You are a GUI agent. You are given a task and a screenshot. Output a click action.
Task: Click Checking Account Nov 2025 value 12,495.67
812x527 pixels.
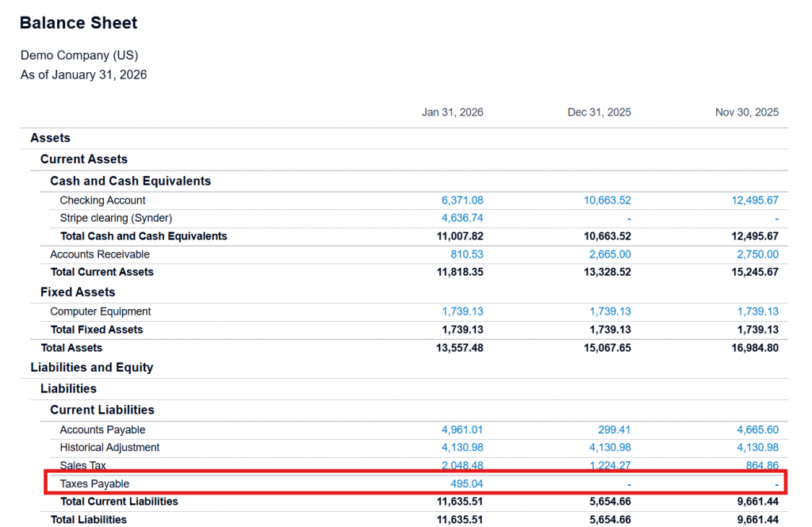(754, 200)
